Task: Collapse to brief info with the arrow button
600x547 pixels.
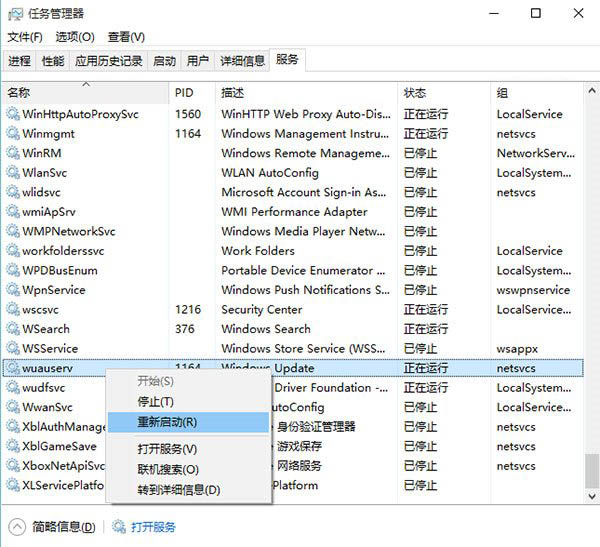Action: pyautogui.click(x=17, y=527)
